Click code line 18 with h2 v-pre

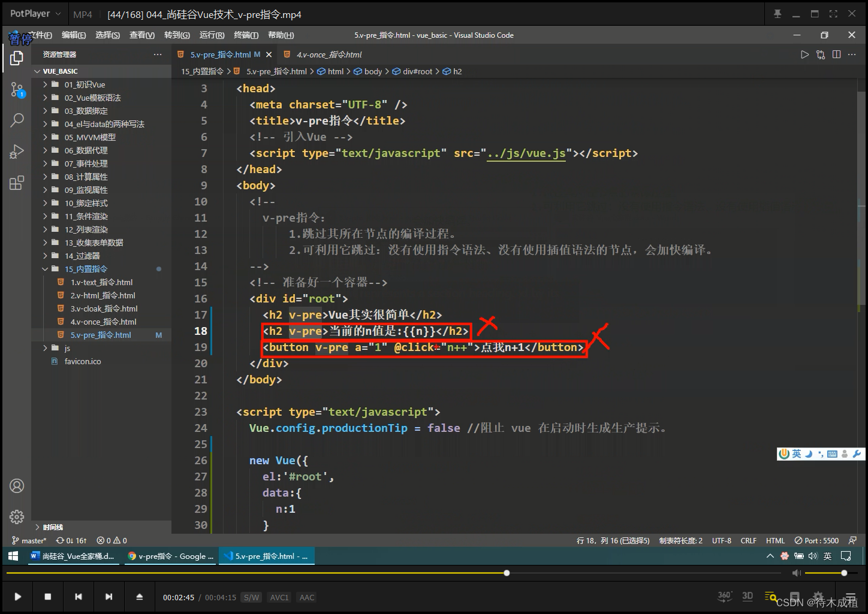point(366,331)
